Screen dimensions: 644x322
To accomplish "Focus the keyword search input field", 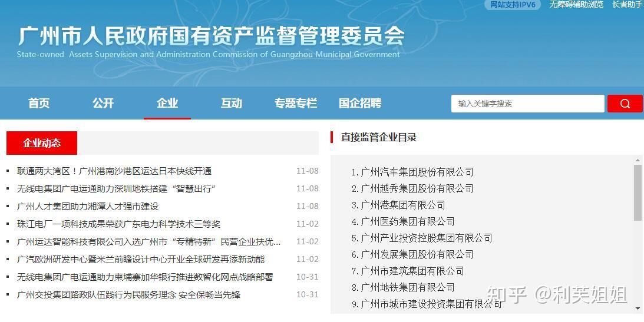I will pos(527,104).
